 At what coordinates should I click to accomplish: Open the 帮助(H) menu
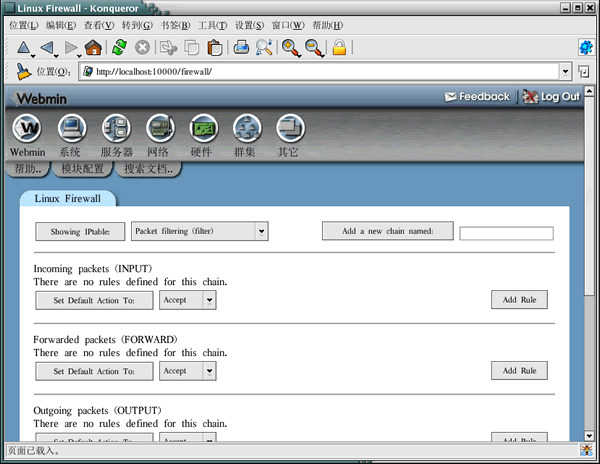click(x=328, y=25)
